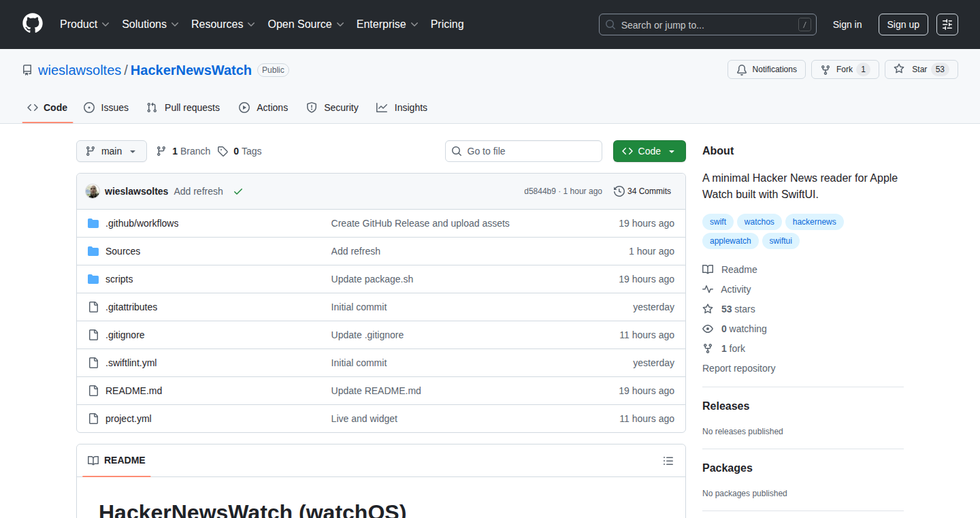Open the .swiftlint.yml file

pyautogui.click(x=131, y=363)
